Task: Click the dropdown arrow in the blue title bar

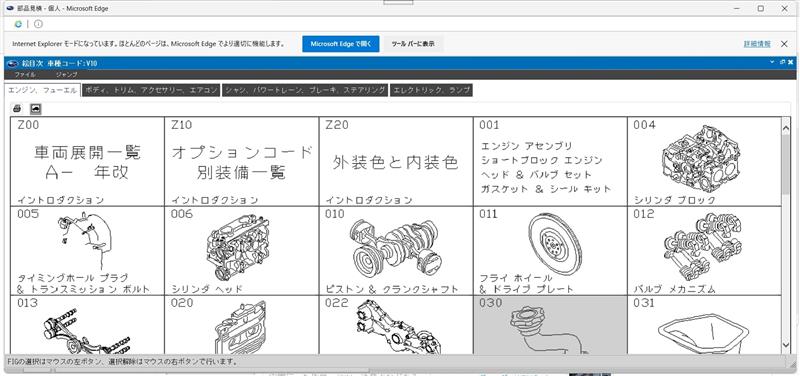Action: pyautogui.click(x=772, y=62)
